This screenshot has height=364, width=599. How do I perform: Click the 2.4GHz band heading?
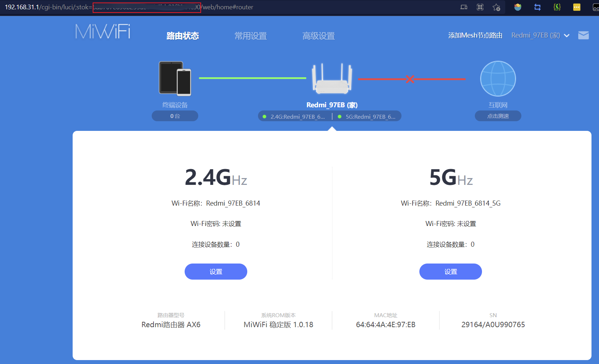(x=216, y=177)
